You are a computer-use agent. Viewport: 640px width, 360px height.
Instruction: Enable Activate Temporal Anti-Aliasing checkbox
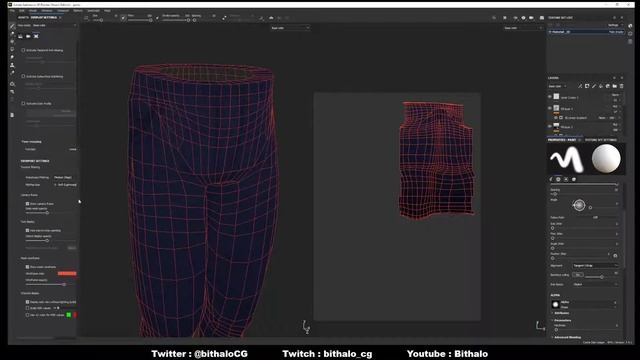click(x=23, y=50)
